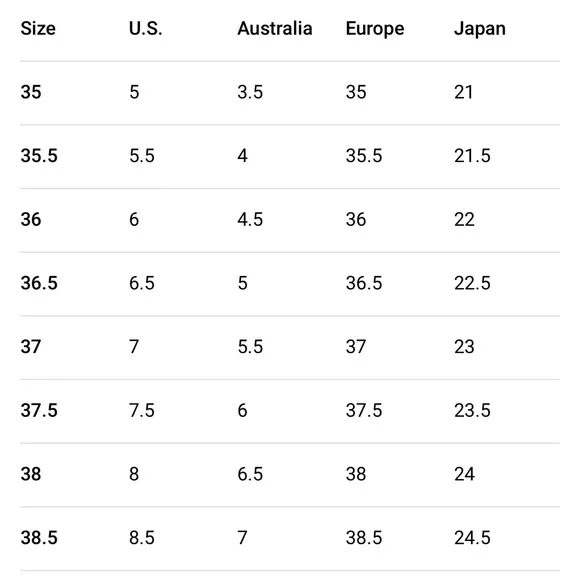Click the Australia column header
Viewport: 580px width, 580px height.
275,28
